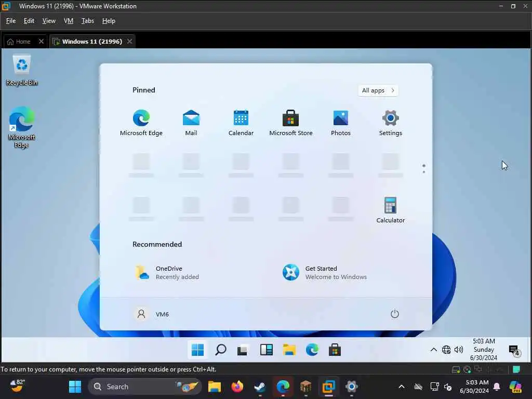Click the power button in Start menu
This screenshot has height=399, width=532.
395,314
